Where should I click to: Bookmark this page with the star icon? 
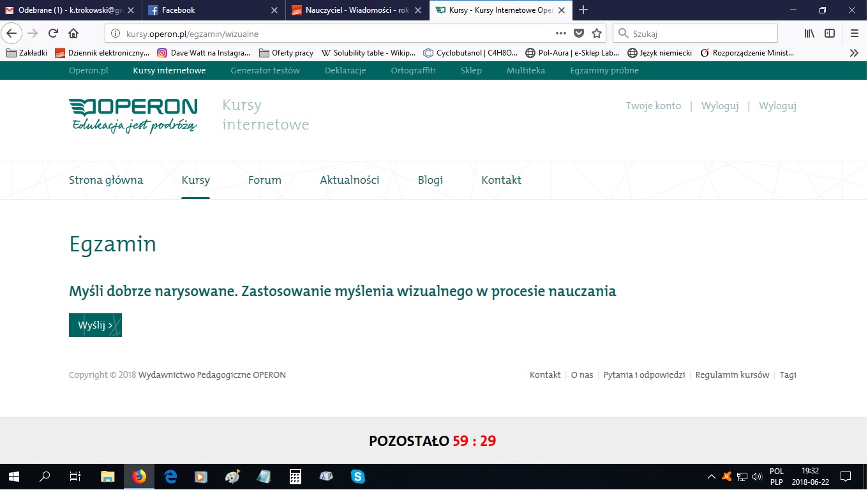tap(597, 33)
